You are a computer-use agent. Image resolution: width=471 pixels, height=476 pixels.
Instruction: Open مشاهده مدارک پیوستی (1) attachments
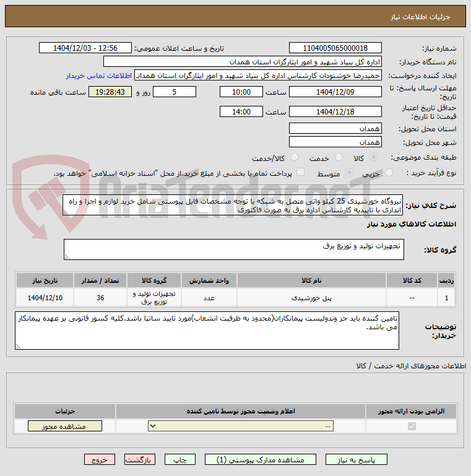click(x=261, y=460)
